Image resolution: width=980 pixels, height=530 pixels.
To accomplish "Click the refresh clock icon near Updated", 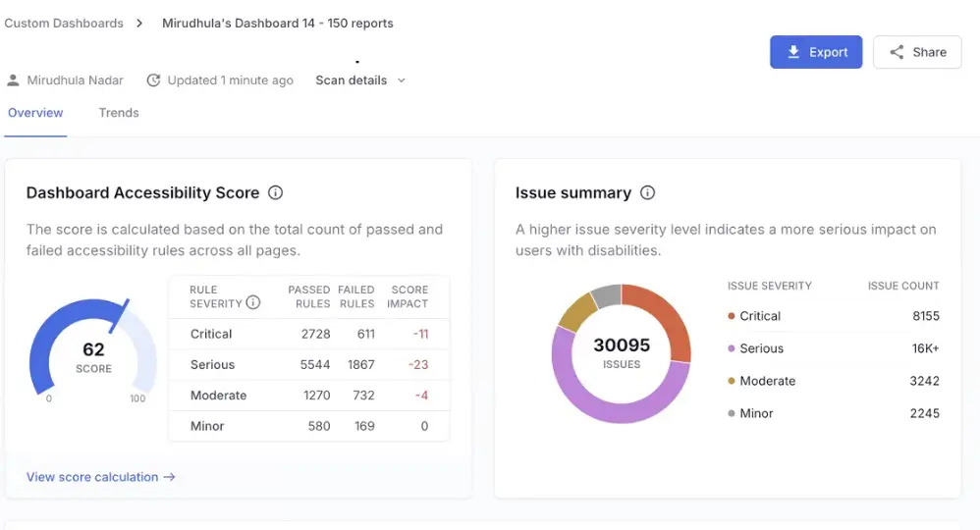I will 153,80.
